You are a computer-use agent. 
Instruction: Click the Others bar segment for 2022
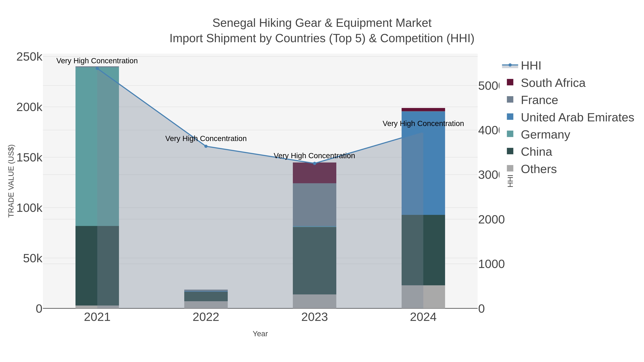click(x=206, y=305)
